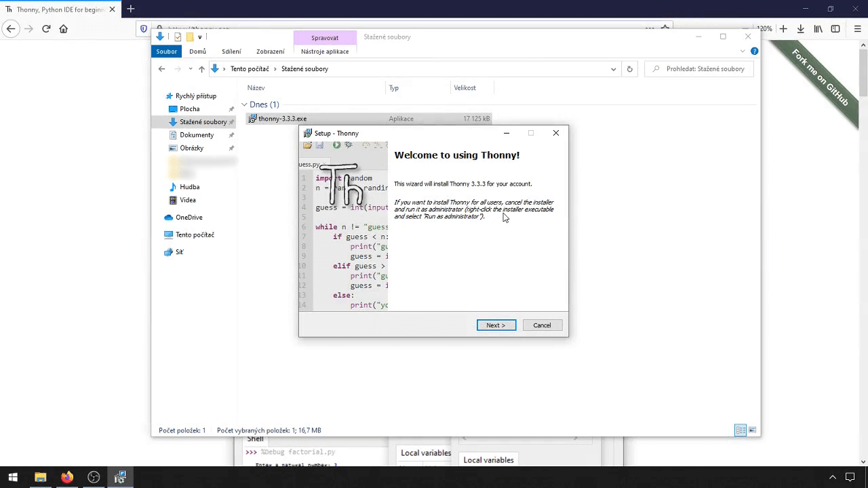Viewport: 868px width, 488px height.
Task: Click Tento počítač in the address path
Action: (x=250, y=69)
